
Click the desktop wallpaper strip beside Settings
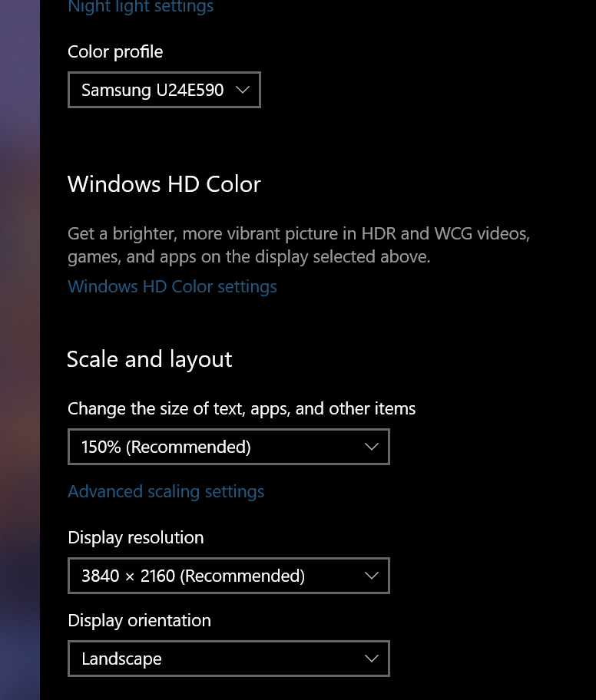point(19,345)
